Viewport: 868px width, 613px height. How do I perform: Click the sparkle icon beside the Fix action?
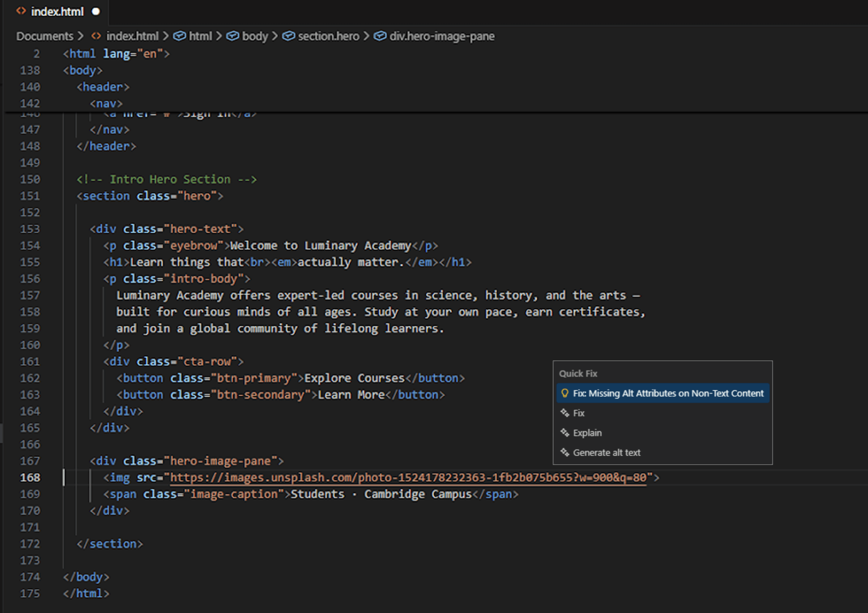[x=565, y=413]
